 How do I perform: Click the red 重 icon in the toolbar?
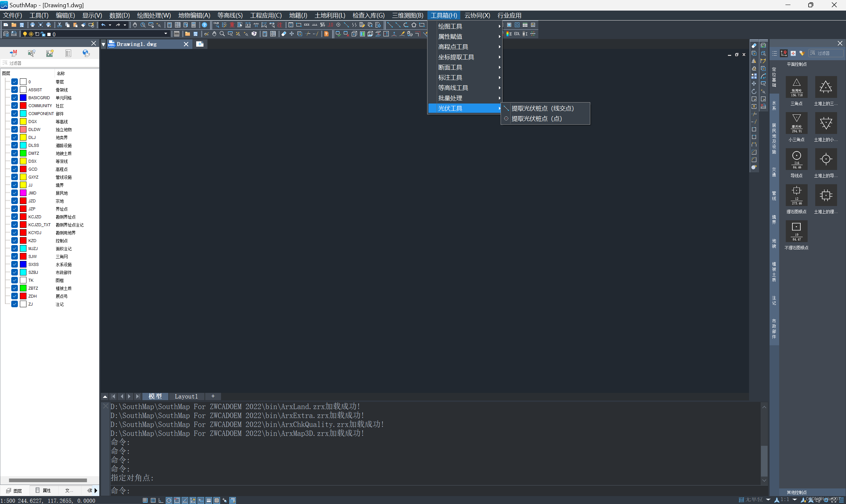232,25
